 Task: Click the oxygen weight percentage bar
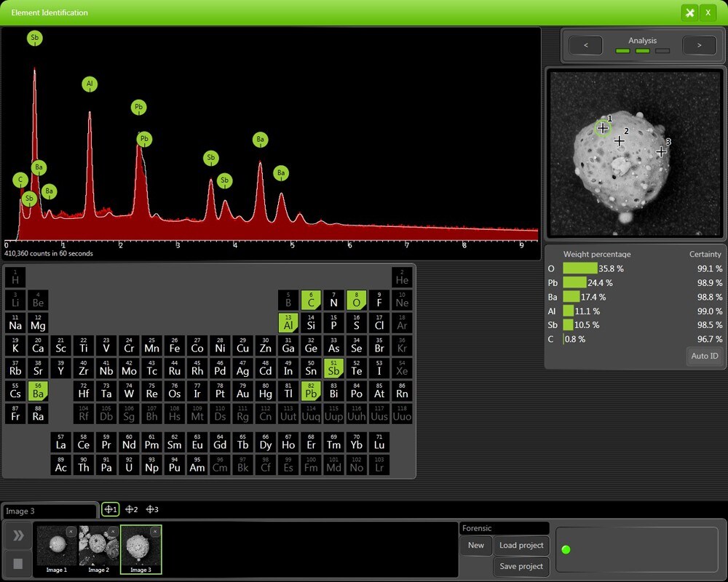tap(580, 268)
